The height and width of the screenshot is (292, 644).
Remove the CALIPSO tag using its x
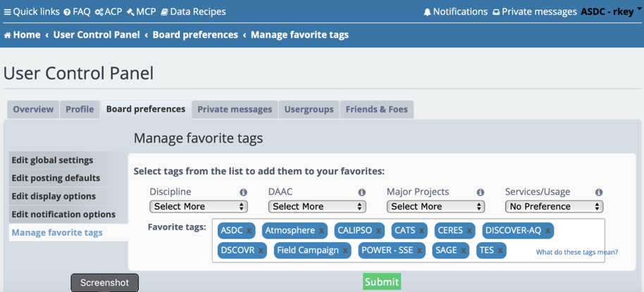pyautogui.click(x=378, y=231)
